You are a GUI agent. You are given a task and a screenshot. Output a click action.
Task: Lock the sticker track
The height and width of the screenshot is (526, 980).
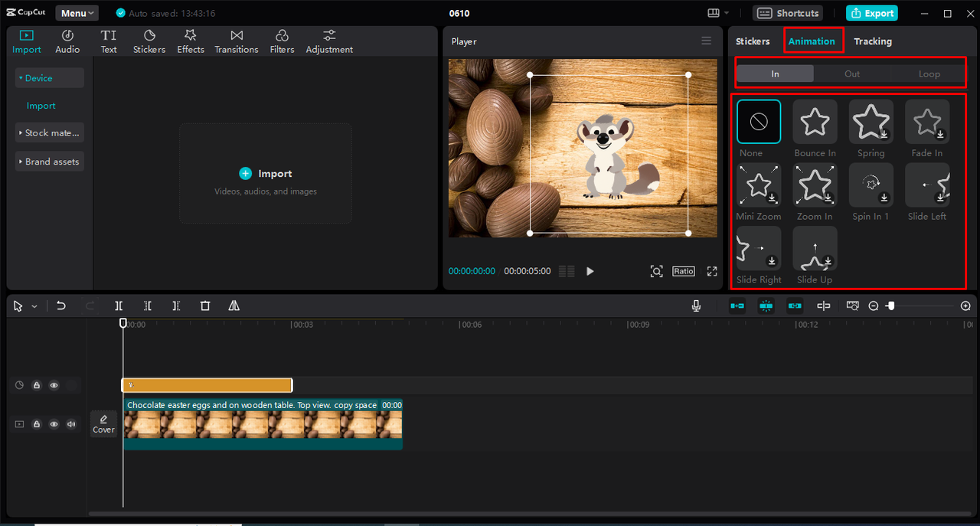[x=36, y=385]
